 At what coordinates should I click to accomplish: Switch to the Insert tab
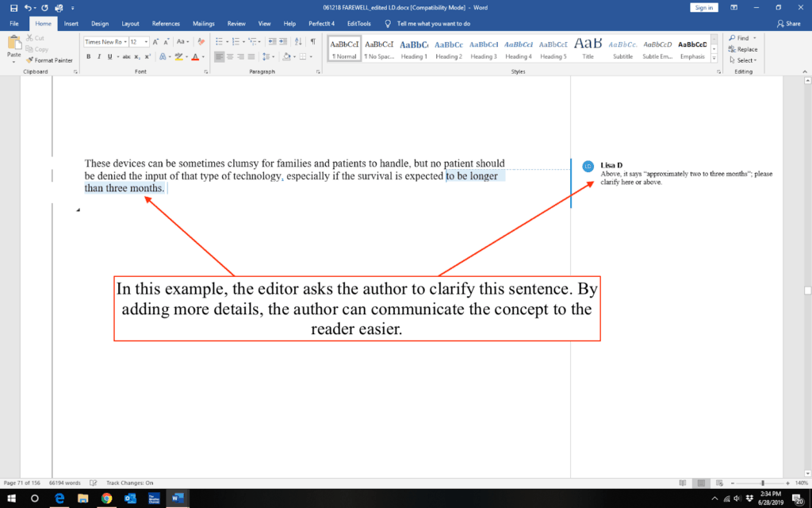click(71, 23)
